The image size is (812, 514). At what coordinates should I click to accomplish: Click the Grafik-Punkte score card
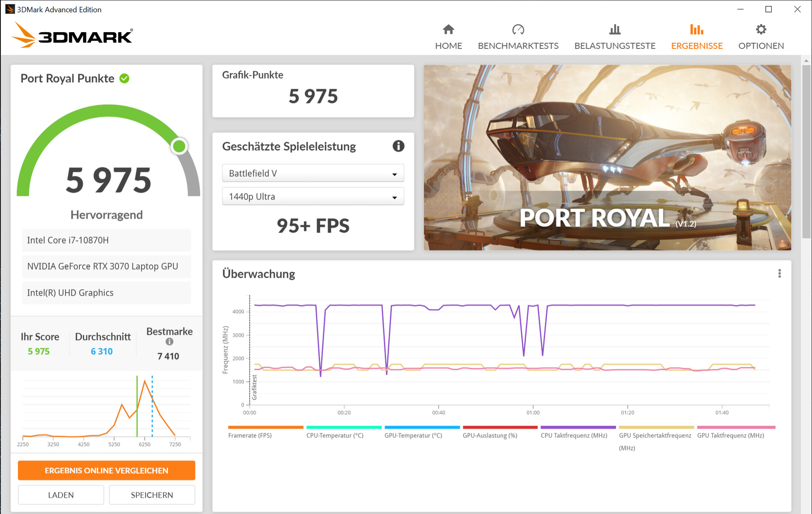pyautogui.click(x=313, y=91)
